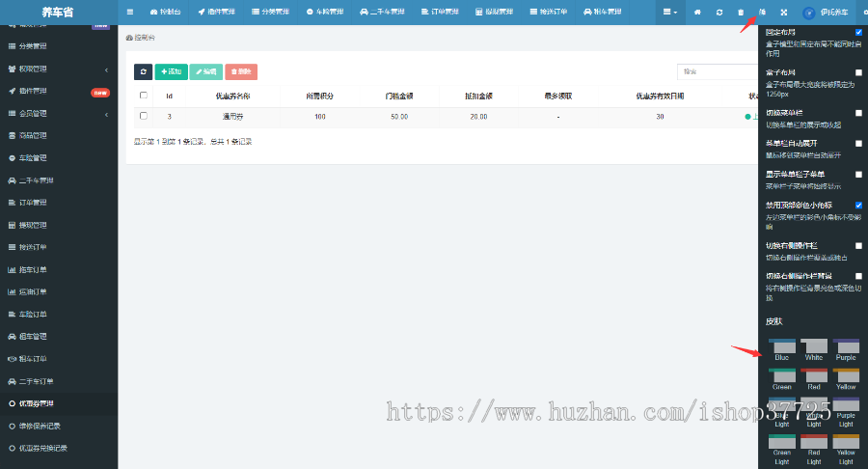This screenshot has width=868, height=469.
Task: Click the 编辑 button above the table
Action: coord(206,71)
